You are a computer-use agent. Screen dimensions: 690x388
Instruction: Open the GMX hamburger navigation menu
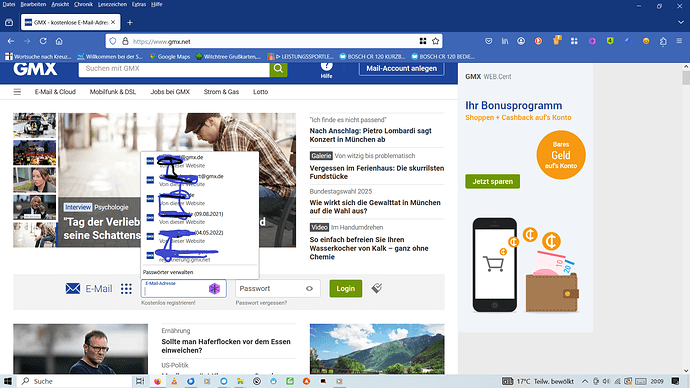17,92
